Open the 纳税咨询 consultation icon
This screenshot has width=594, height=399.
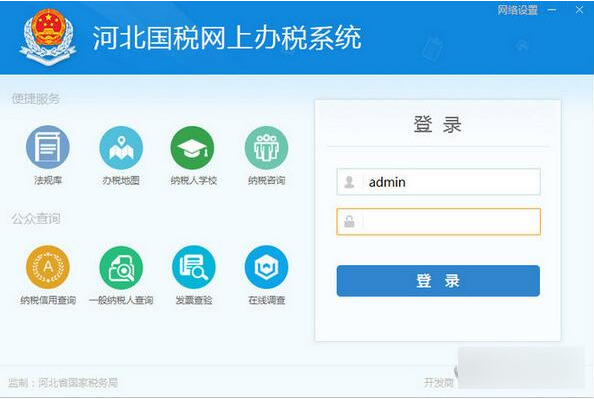(x=266, y=147)
